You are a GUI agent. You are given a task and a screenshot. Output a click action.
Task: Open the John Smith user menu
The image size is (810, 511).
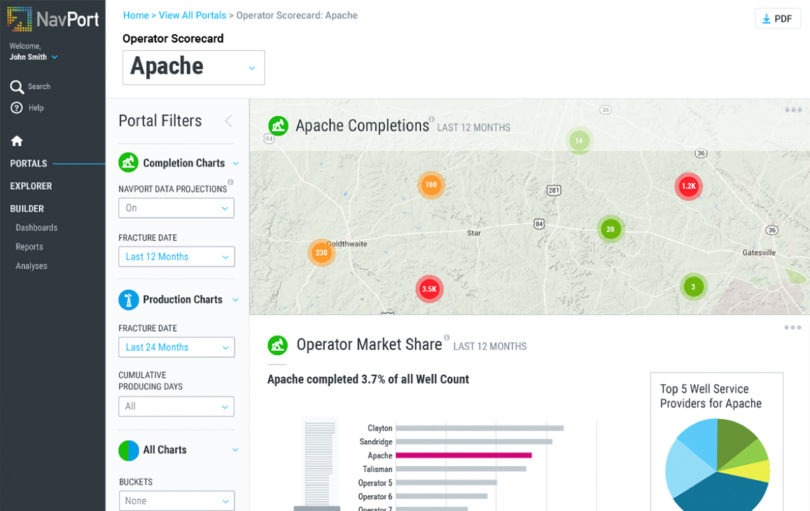click(33, 57)
